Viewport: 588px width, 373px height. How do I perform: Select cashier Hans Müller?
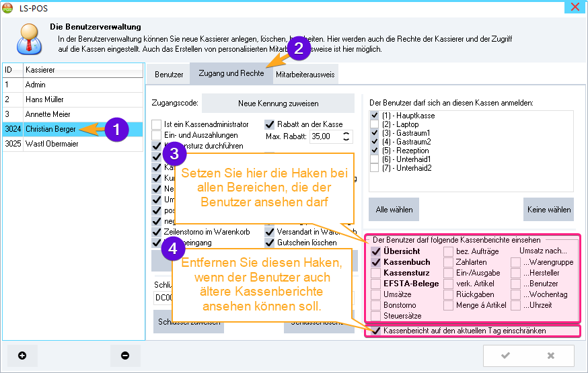click(73, 99)
